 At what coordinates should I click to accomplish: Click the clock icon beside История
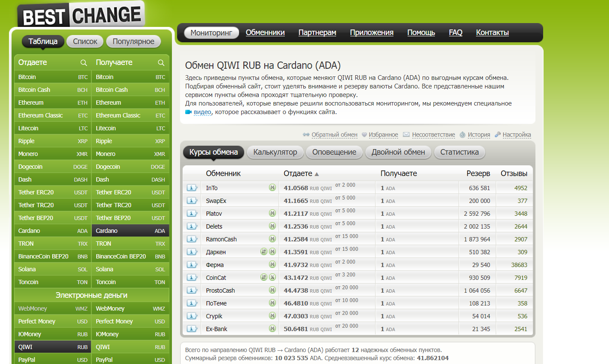coord(462,135)
